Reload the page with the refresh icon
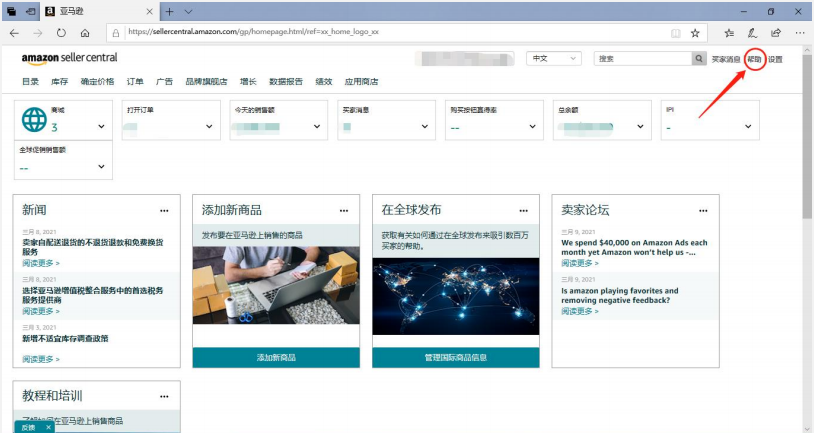814x433 pixels. pyautogui.click(x=61, y=33)
